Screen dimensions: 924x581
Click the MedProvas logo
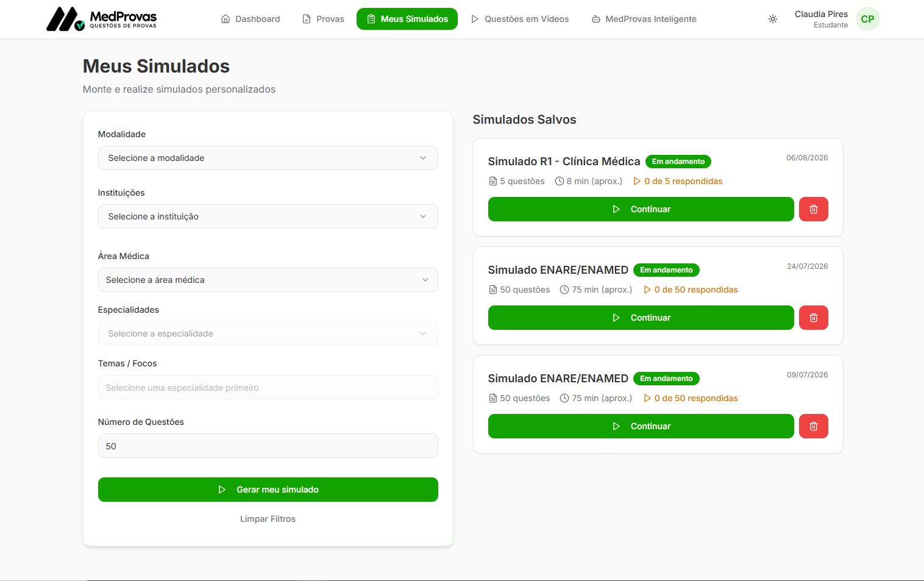[x=102, y=19]
